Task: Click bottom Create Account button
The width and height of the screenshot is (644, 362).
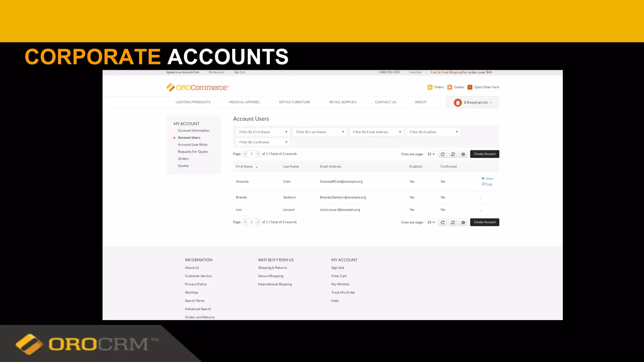Action: (485, 222)
